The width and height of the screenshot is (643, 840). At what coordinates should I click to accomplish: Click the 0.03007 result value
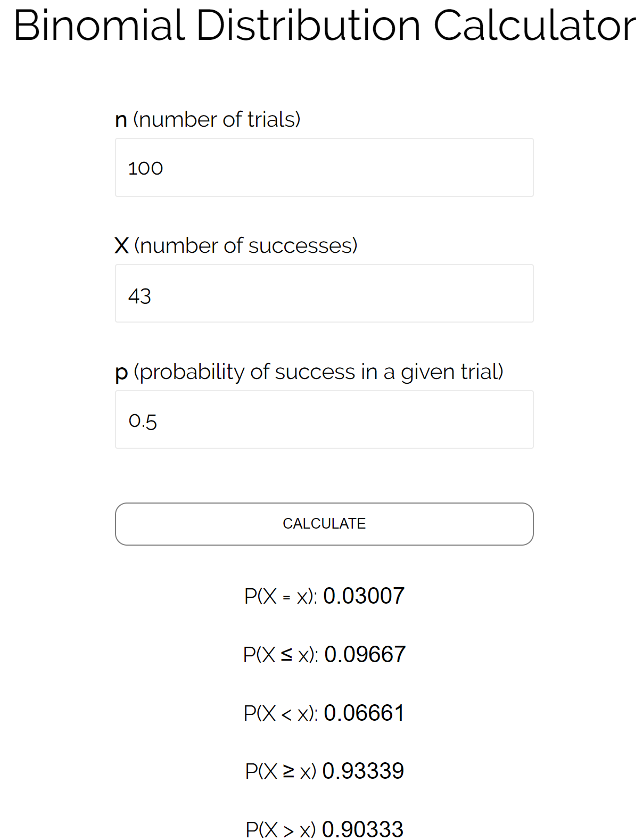[x=364, y=596]
